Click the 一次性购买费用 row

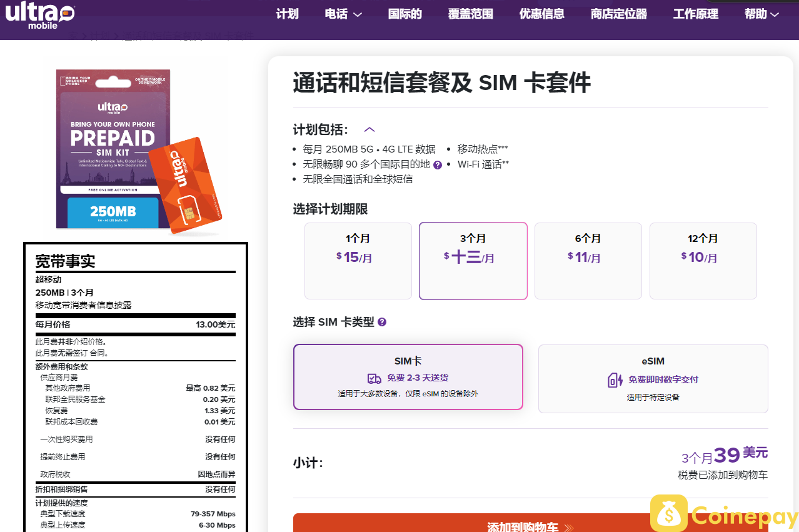coord(138,439)
